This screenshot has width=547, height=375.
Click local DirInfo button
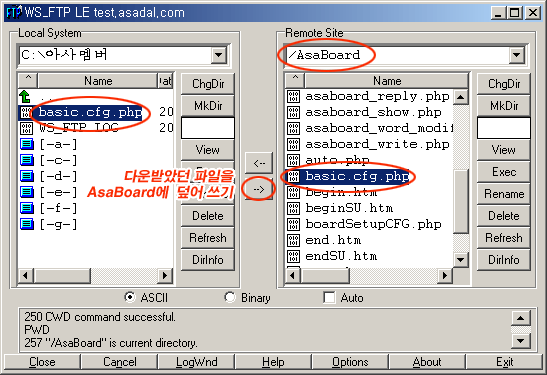208,260
